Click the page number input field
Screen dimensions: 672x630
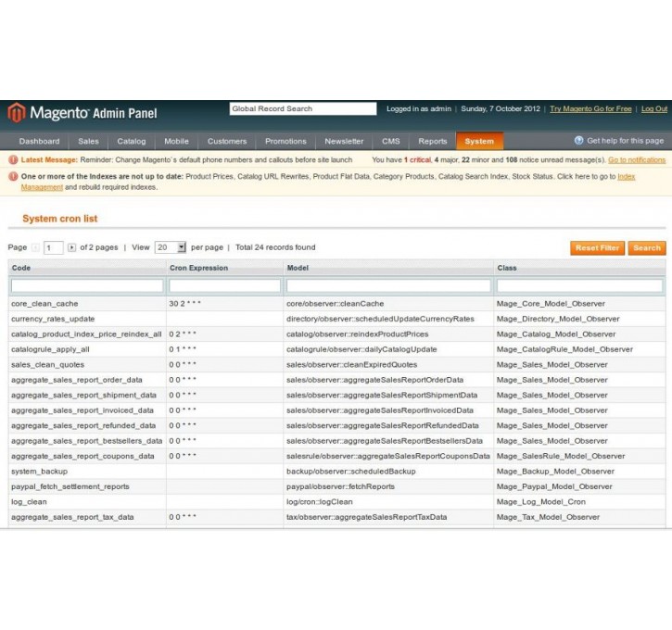point(54,247)
